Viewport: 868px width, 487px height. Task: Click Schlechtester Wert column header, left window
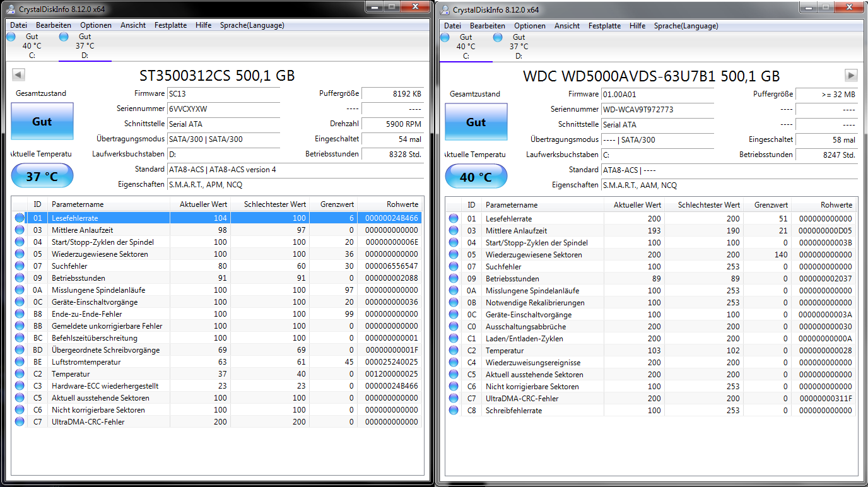point(269,204)
